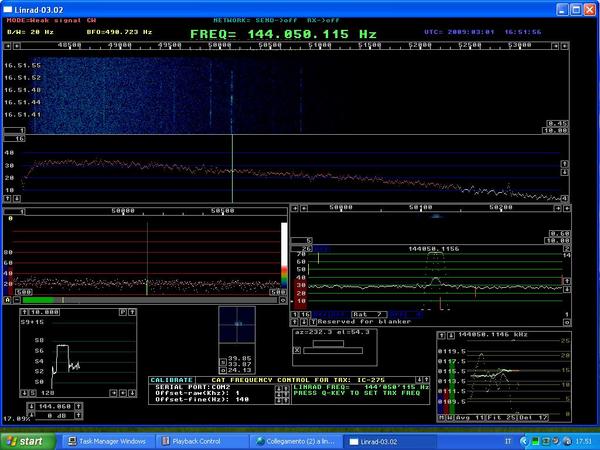
Task: Click the colour scale bar beside the waterfall
Action: [284, 255]
